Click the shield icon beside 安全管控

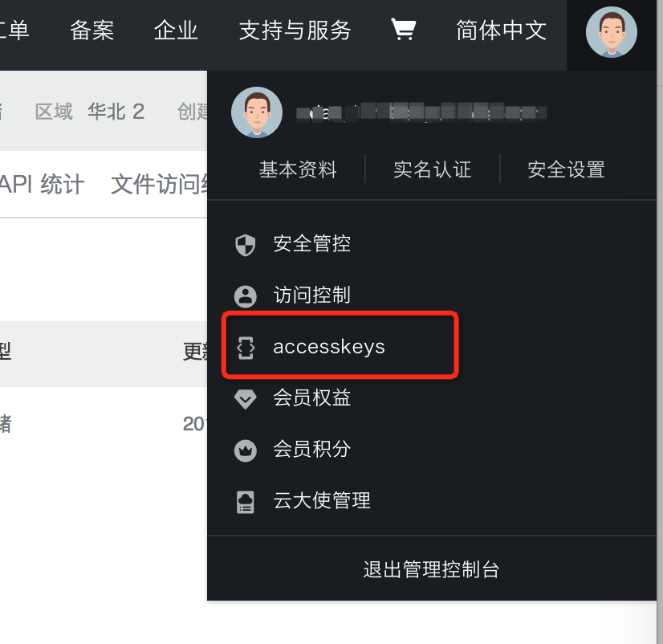(246, 245)
